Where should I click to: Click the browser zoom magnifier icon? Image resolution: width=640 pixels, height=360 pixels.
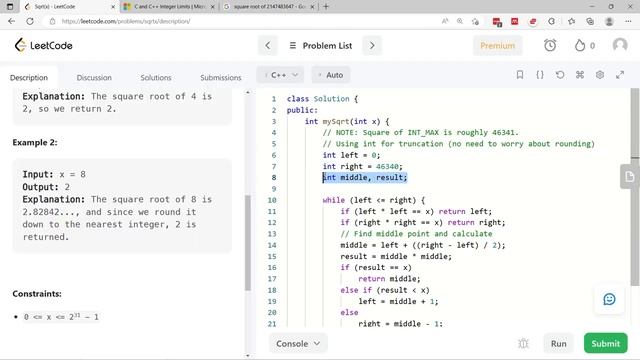[x=460, y=21]
